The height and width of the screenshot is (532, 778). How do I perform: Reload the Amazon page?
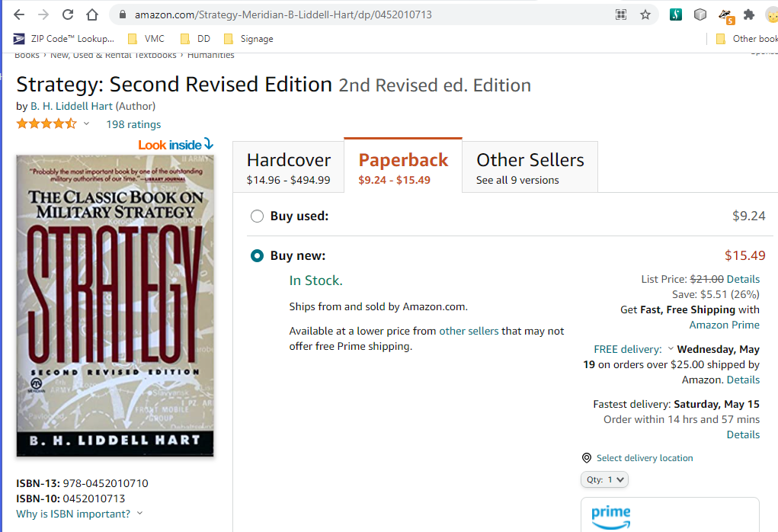click(68, 15)
